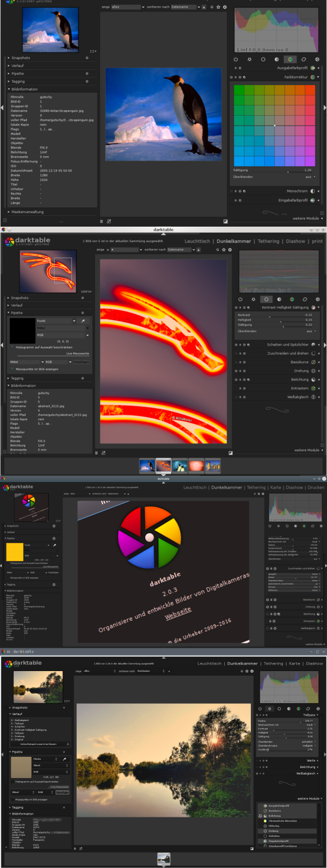This screenshot has height=868, width=327.
Task: Open print view in abstract image window
Action: [x=317, y=241]
